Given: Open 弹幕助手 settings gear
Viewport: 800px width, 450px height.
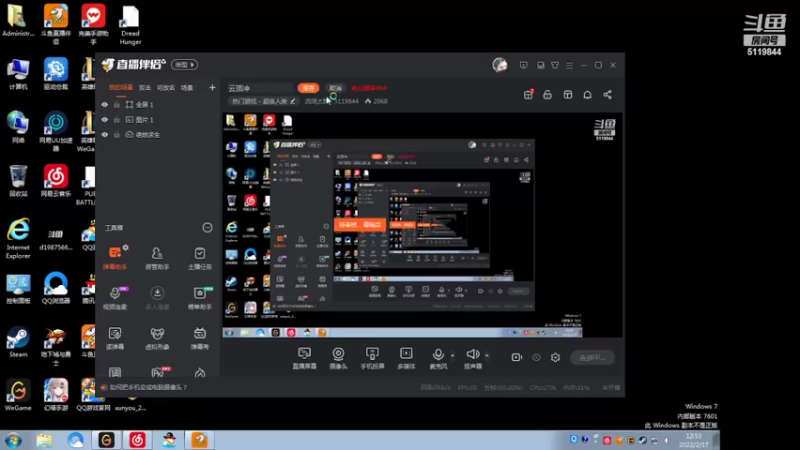Looking at the screenshot, I should coord(126,247).
